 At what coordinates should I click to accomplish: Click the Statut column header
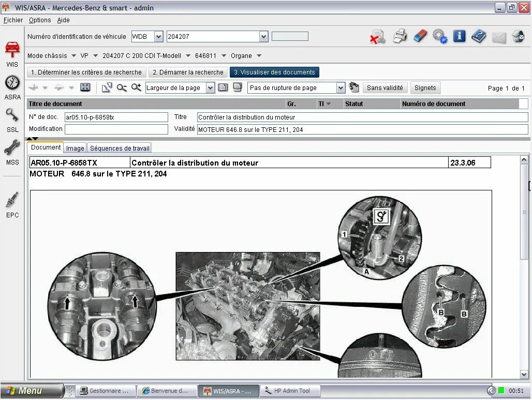pos(372,104)
